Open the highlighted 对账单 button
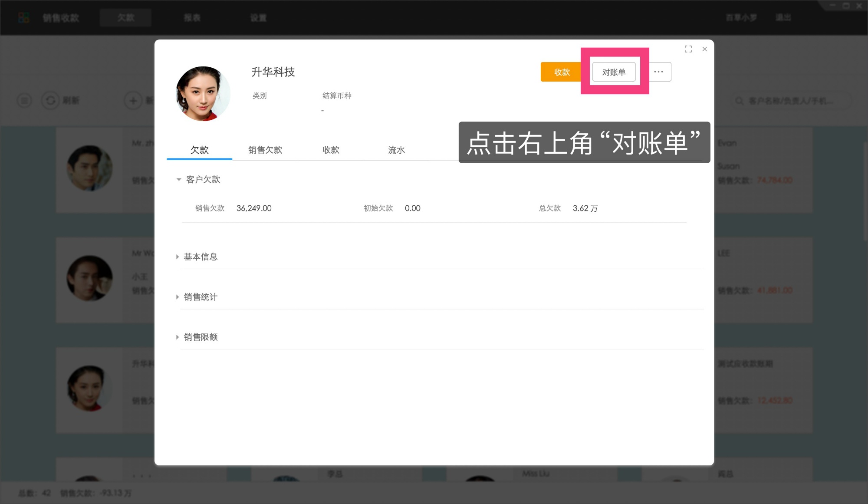This screenshot has width=868, height=504. tap(614, 72)
